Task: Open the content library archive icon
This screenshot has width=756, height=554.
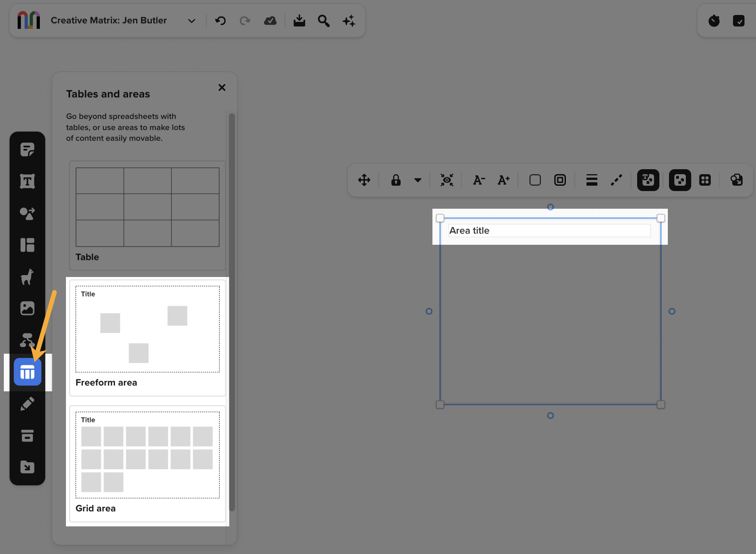Action: point(27,436)
